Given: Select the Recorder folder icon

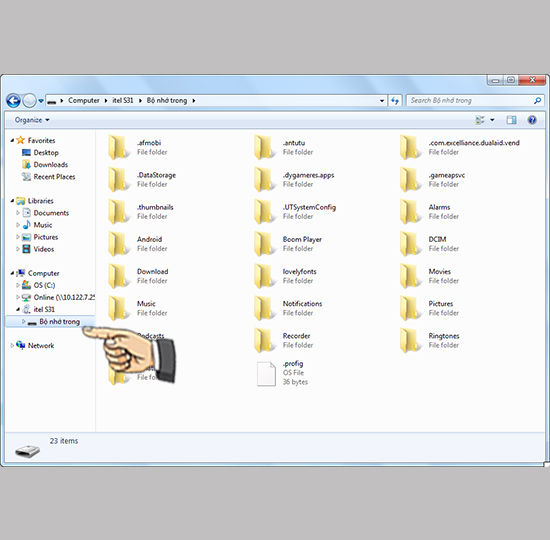Looking at the screenshot, I should tap(264, 340).
